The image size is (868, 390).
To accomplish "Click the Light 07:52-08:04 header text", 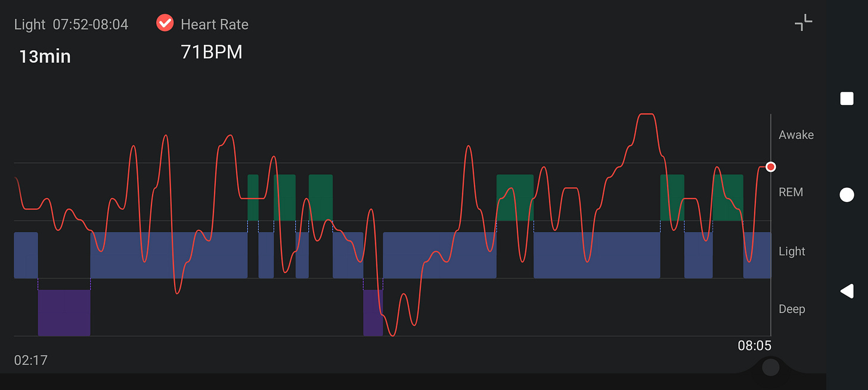I will pos(71,24).
